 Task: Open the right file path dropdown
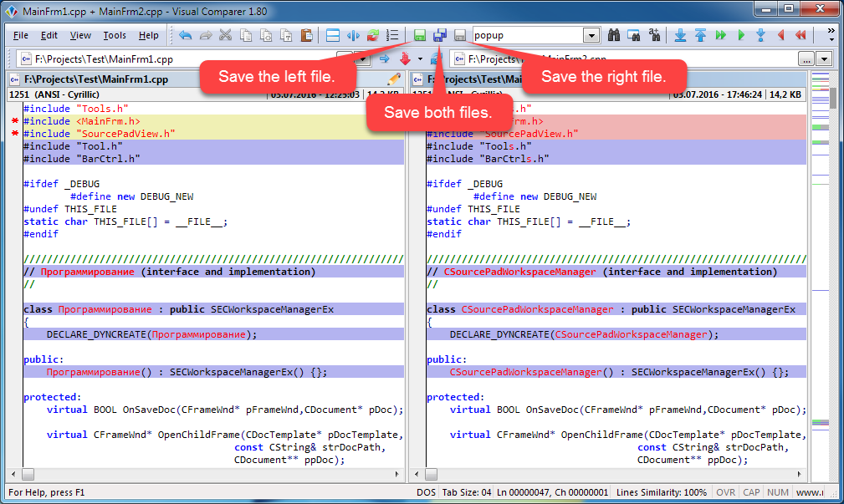(825, 59)
